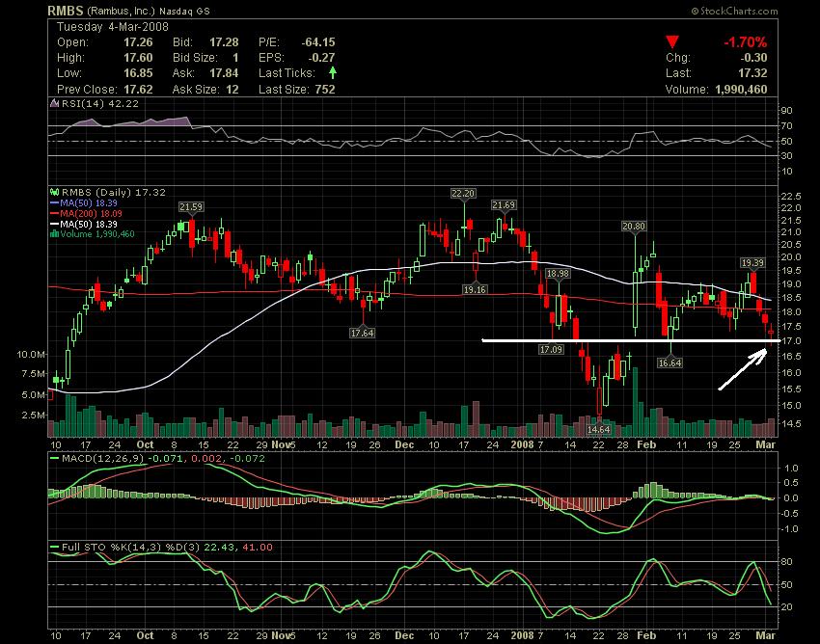
Task: Click the Chg value -0.30
Action: (x=753, y=58)
